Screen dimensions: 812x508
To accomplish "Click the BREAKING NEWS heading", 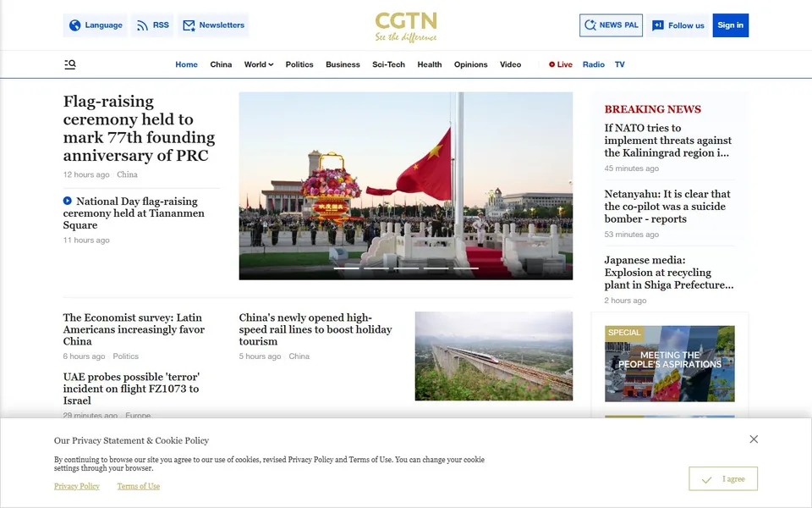I will pyautogui.click(x=652, y=109).
